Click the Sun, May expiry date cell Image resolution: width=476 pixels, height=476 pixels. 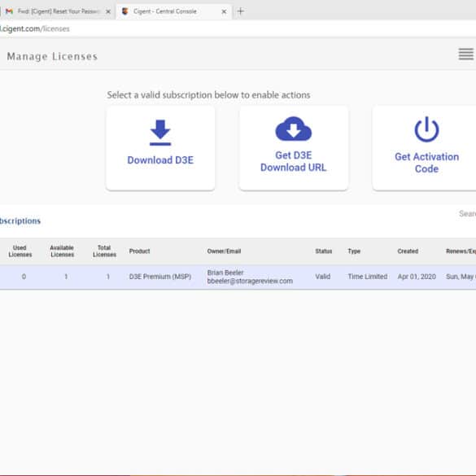point(461,277)
